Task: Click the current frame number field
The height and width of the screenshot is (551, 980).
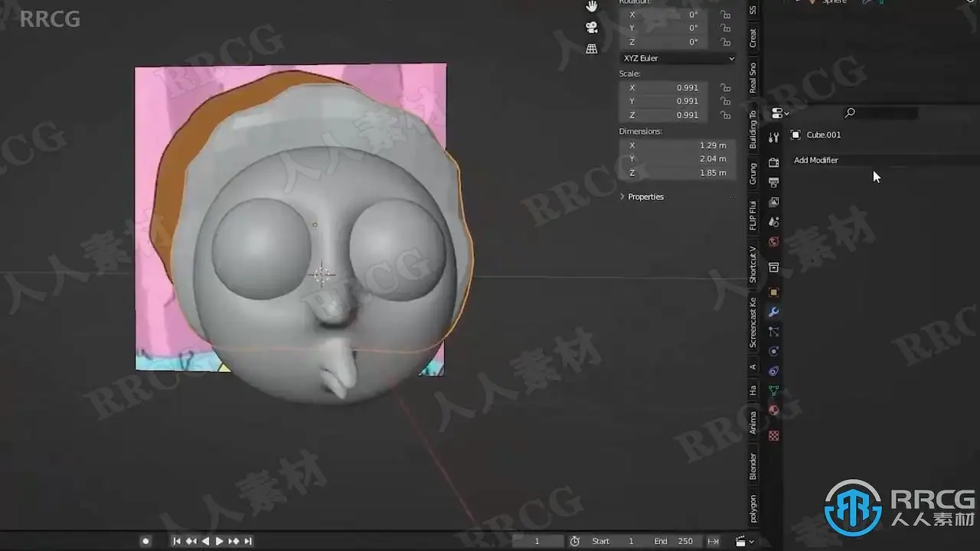Action: 537,541
